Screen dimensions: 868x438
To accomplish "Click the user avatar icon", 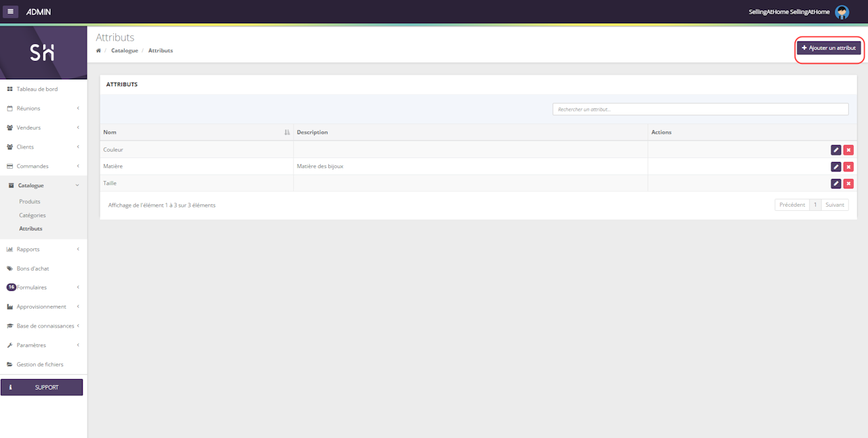I will click(x=842, y=12).
